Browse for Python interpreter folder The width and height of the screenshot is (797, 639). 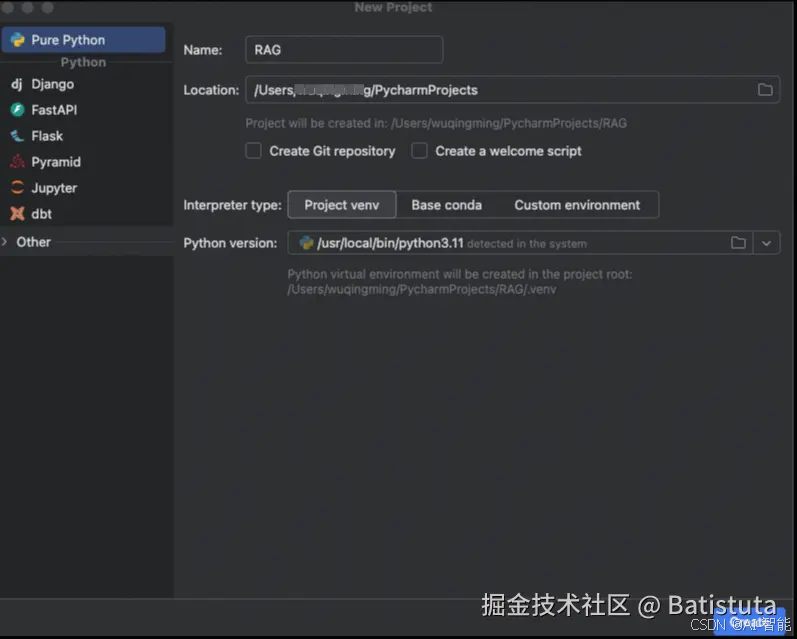click(738, 243)
